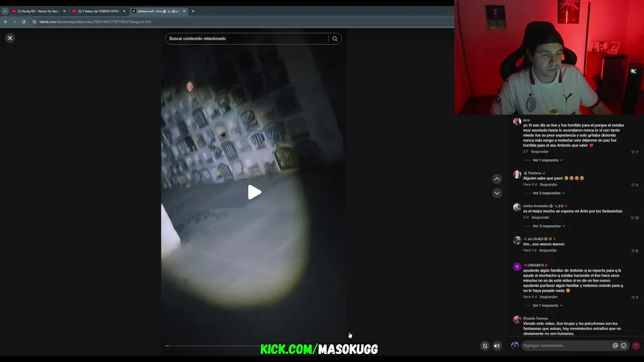Expand 'Ver 3 respuestas' under ericka's comment
Image resolution: width=644 pixels, height=362 pixels.
click(x=548, y=226)
